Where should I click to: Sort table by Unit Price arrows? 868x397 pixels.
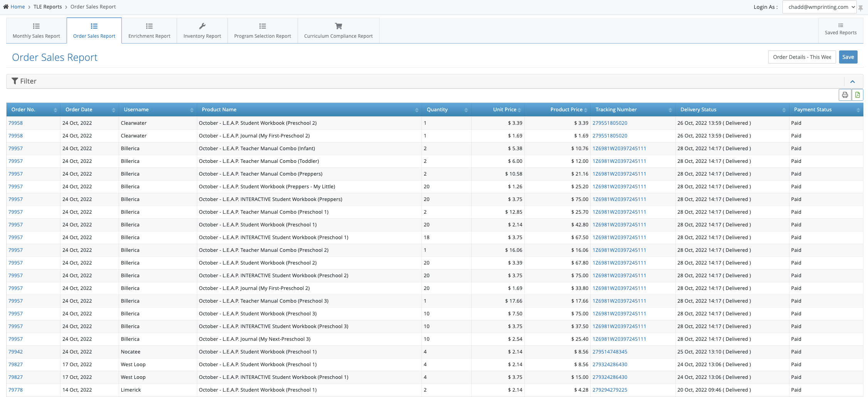click(x=519, y=110)
